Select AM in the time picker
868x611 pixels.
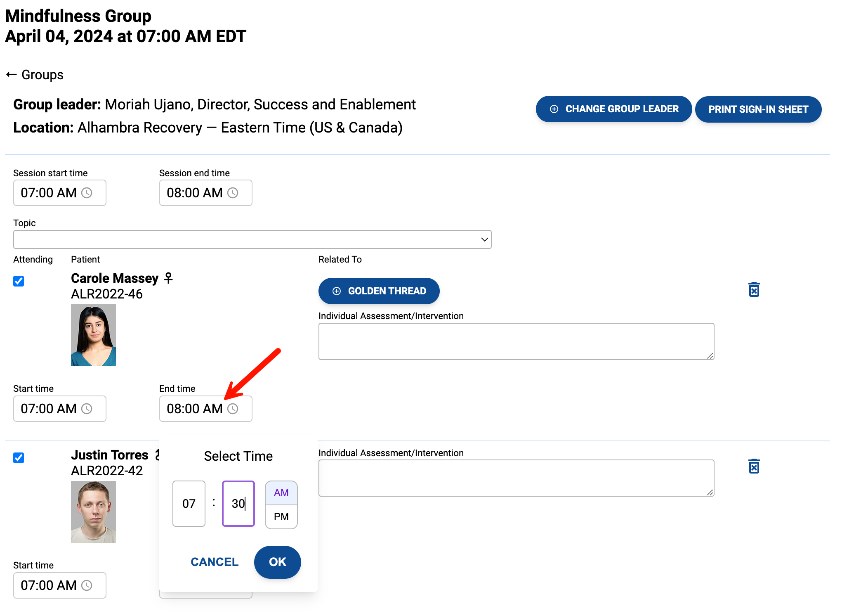(281, 493)
